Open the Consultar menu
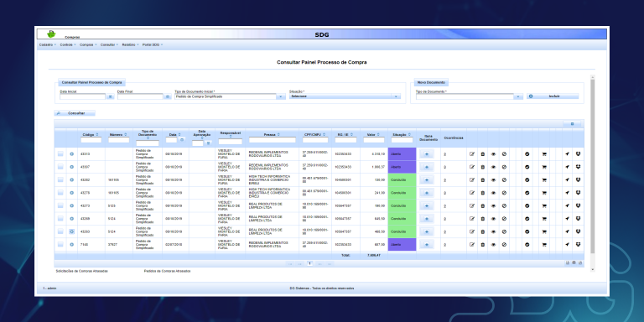Screen dimensions: 644x322 [x=109, y=44]
